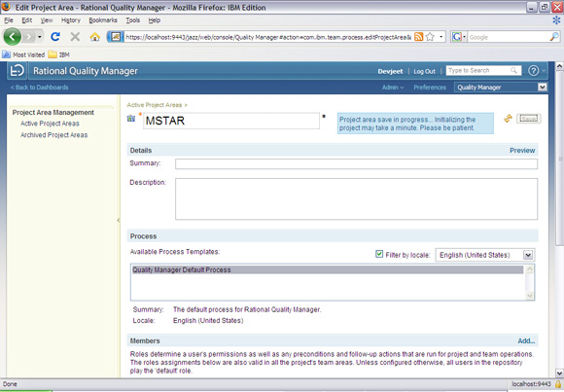This screenshot has width=564, height=392.
Task: Click Add... in Members section
Action: point(526,340)
